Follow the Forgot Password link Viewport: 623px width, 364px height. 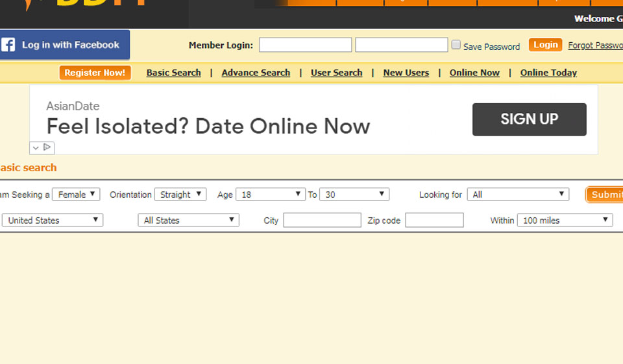(x=595, y=45)
